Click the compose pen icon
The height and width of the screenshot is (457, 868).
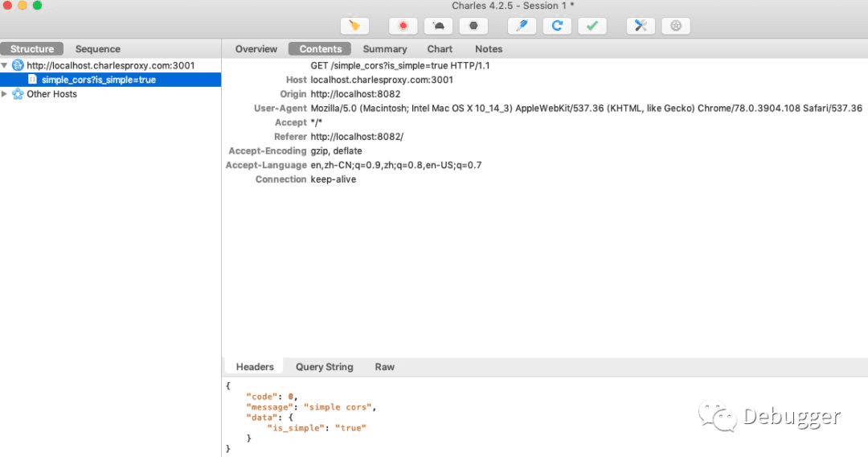pos(522,26)
